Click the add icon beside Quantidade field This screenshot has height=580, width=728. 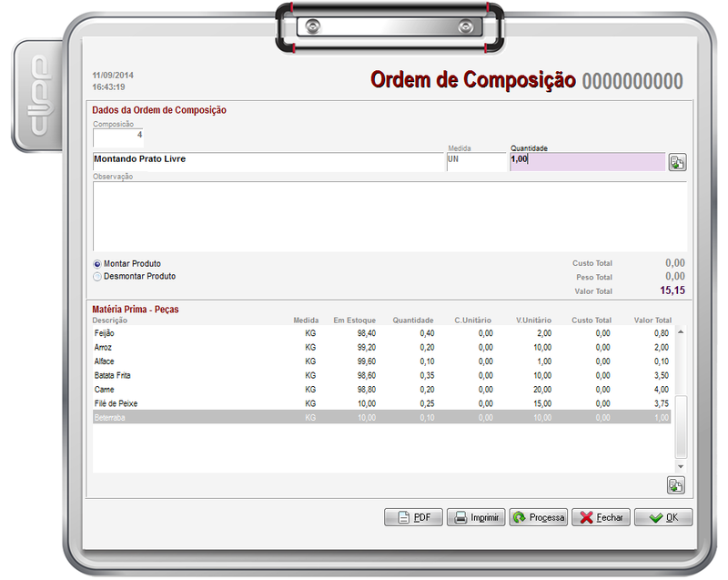[x=677, y=162]
